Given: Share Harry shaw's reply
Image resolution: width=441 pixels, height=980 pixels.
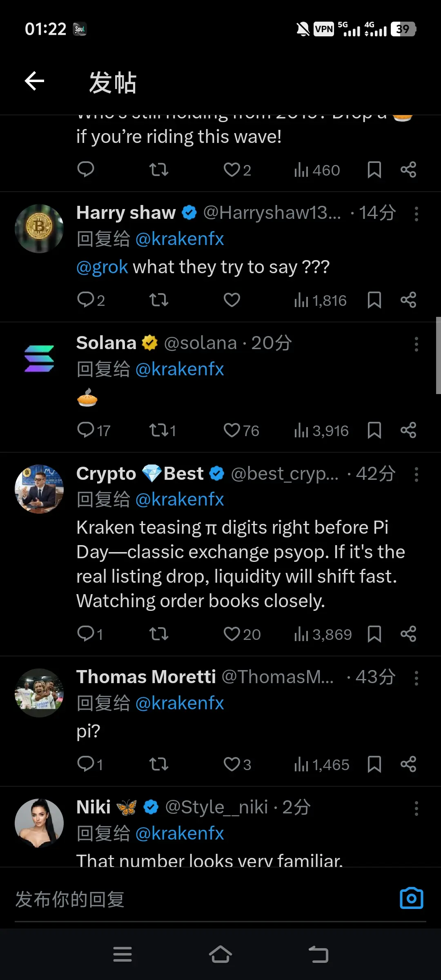Looking at the screenshot, I should coord(408,300).
